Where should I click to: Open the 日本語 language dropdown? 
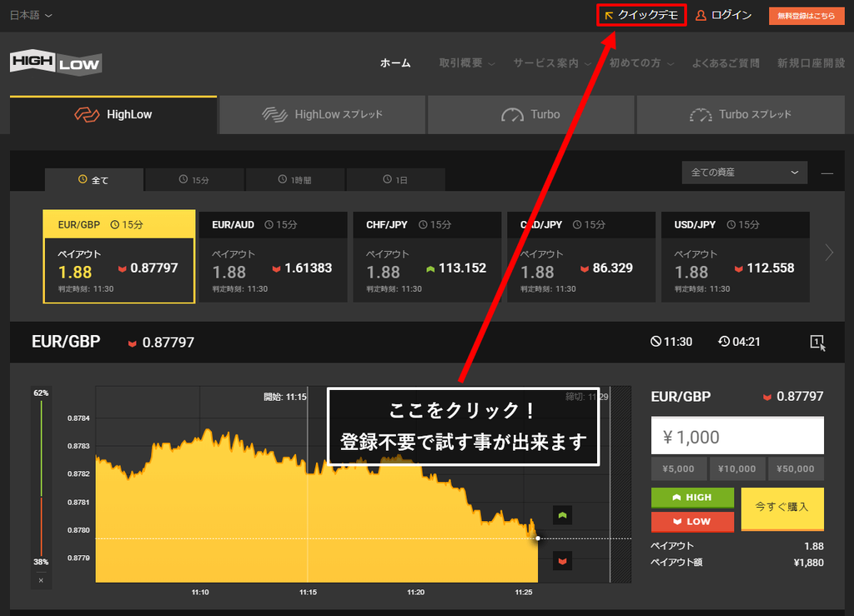coord(31,15)
